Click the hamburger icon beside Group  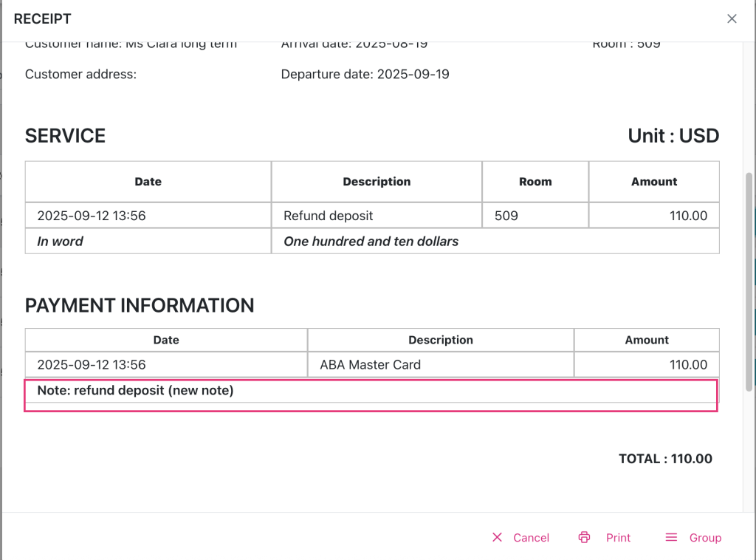coord(671,537)
